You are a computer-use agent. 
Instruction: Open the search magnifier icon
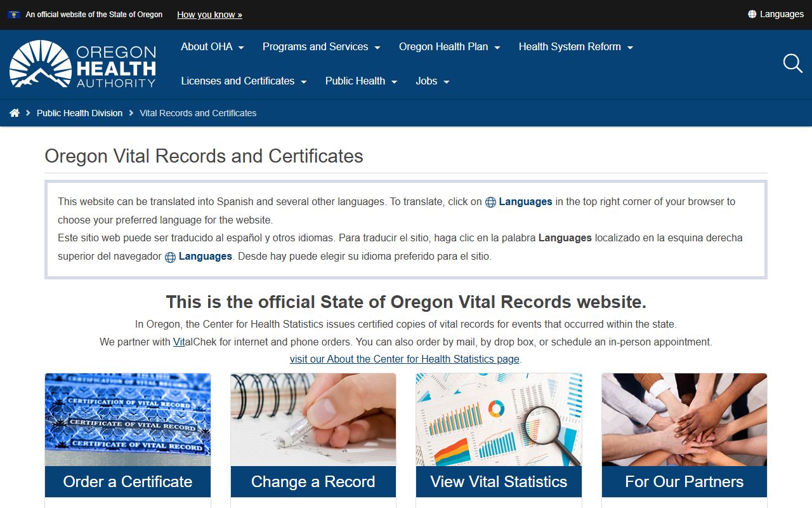[792, 63]
